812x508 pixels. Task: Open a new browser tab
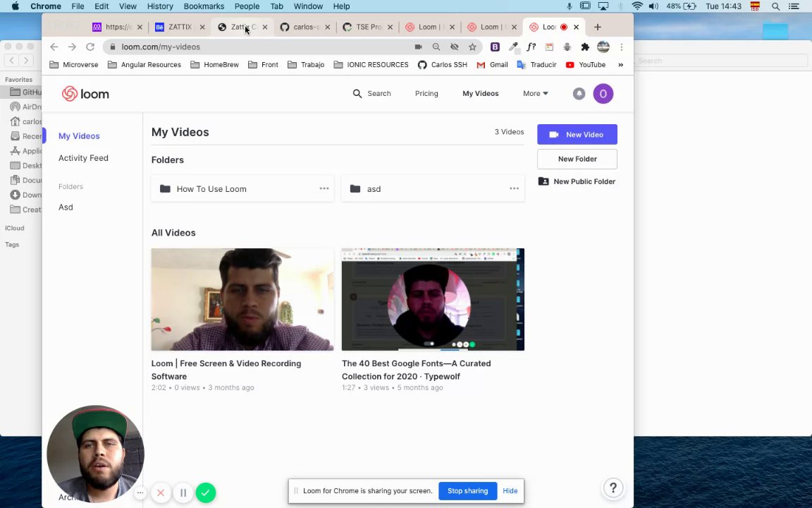click(x=598, y=27)
